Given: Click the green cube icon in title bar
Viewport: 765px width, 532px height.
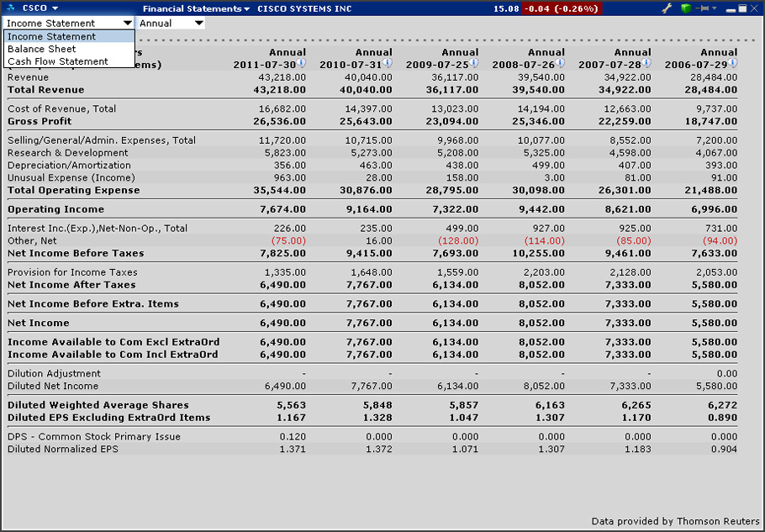Looking at the screenshot, I should tap(686, 8).
